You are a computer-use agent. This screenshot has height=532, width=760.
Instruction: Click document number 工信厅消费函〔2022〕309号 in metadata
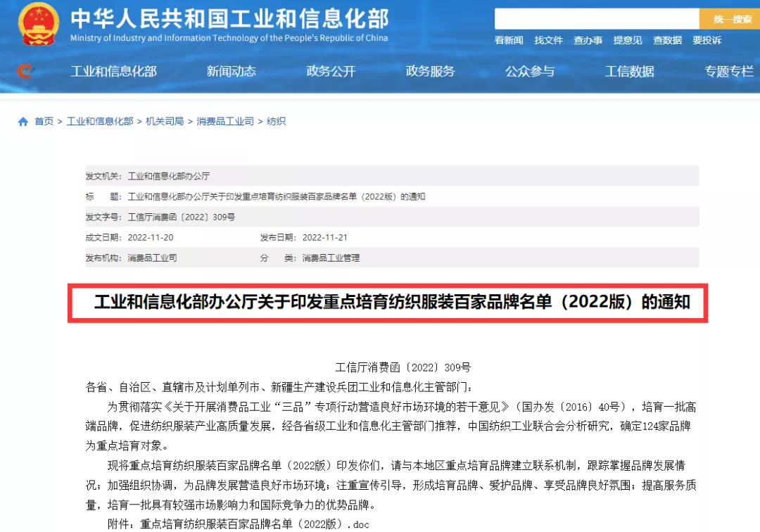pyautogui.click(x=182, y=217)
